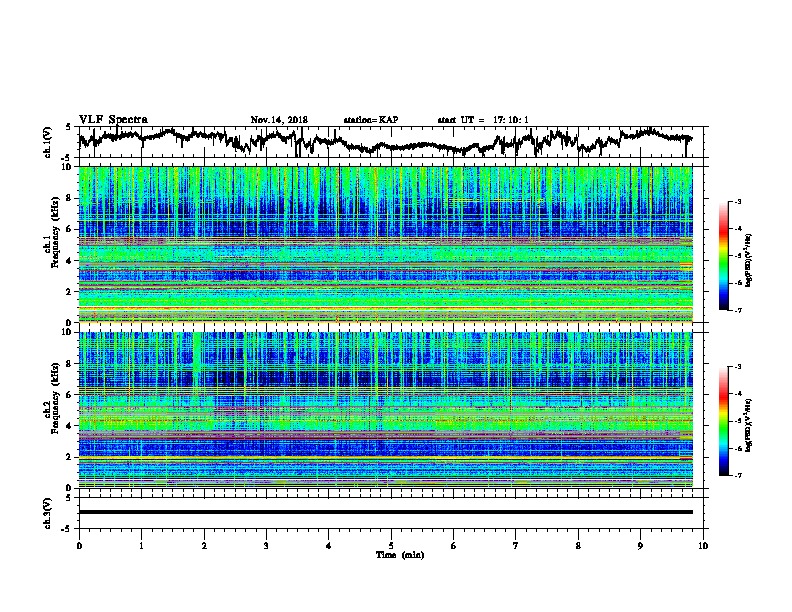Click the ch.2 spectrogram color scale bar
The image size is (792, 612).
point(723,421)
